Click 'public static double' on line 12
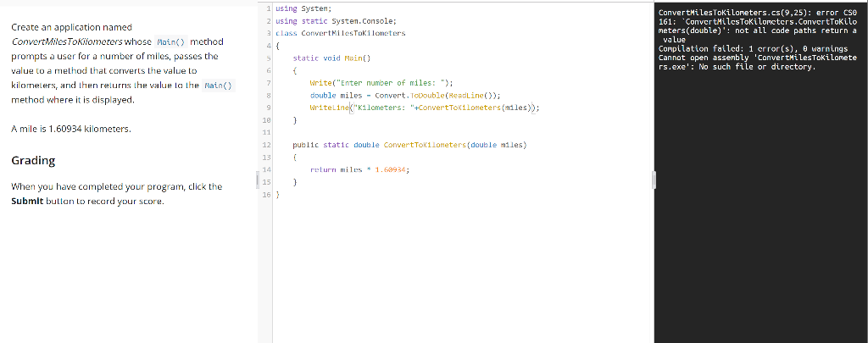The width and height of the screenshot is (868, 343). (x=336, y=145)
